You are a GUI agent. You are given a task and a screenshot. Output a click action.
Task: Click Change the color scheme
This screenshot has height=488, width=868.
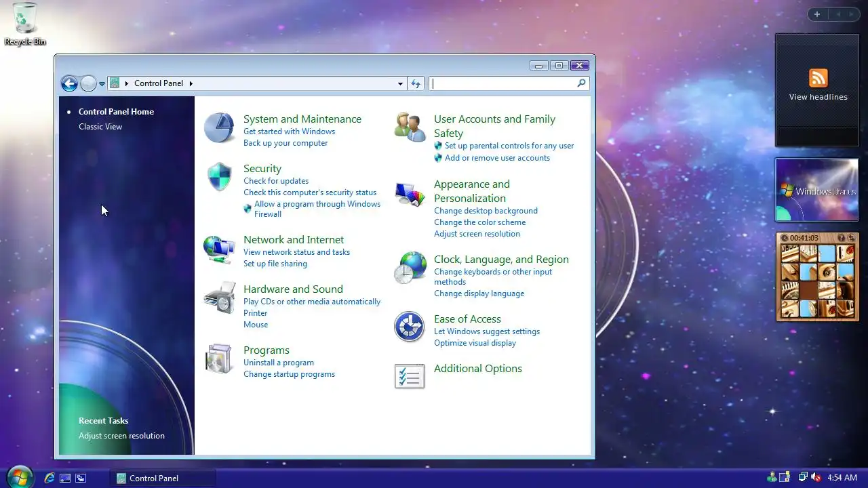click(479, 222)
